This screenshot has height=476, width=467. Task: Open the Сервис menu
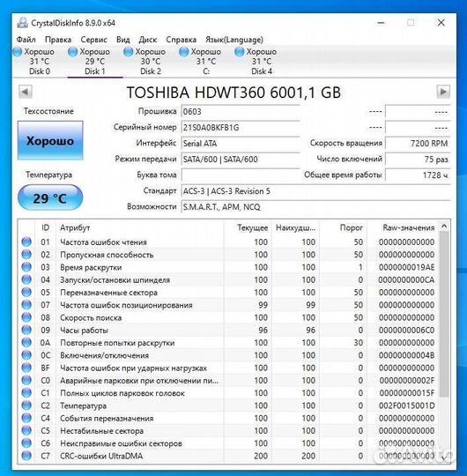(93, 40)
